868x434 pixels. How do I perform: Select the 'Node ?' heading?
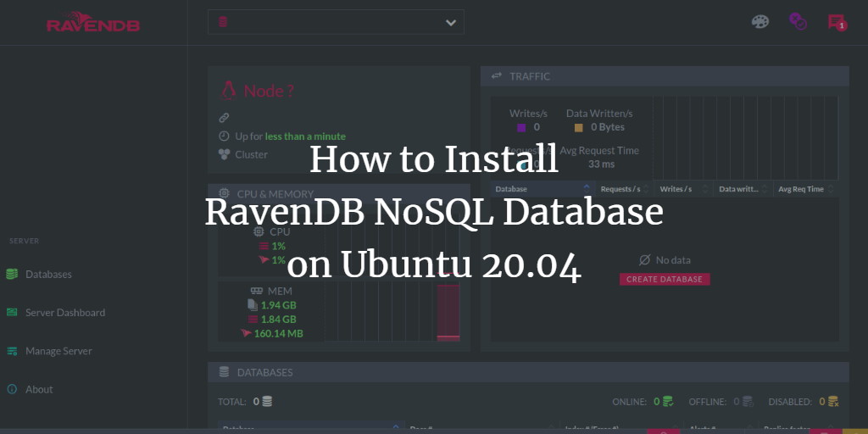269,91
